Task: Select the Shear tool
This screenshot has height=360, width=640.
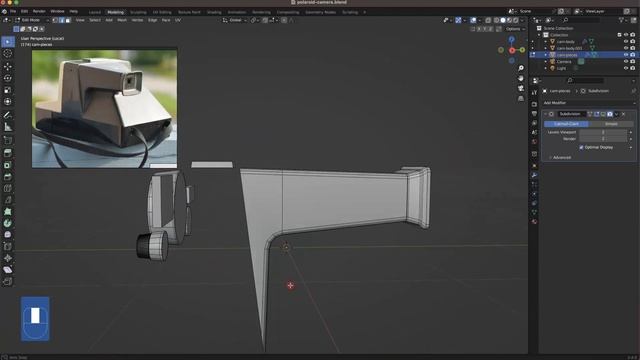Action: point(8,270)
